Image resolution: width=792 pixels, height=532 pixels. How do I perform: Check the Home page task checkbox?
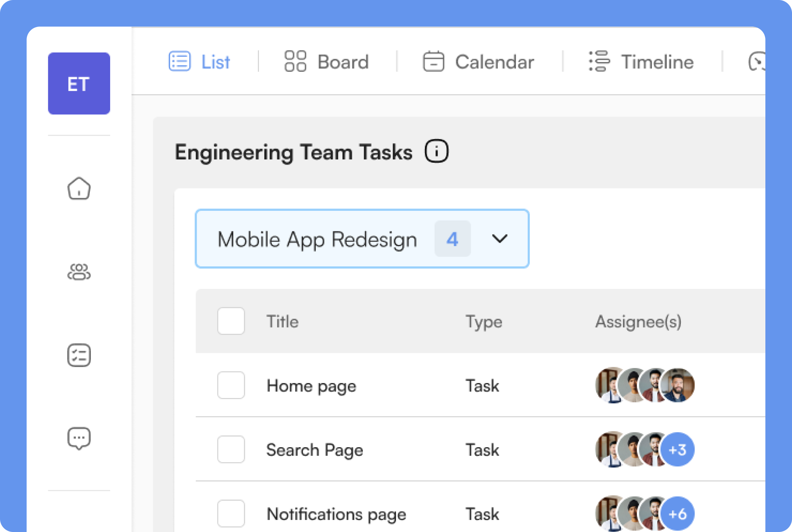[x=231, y=385]
